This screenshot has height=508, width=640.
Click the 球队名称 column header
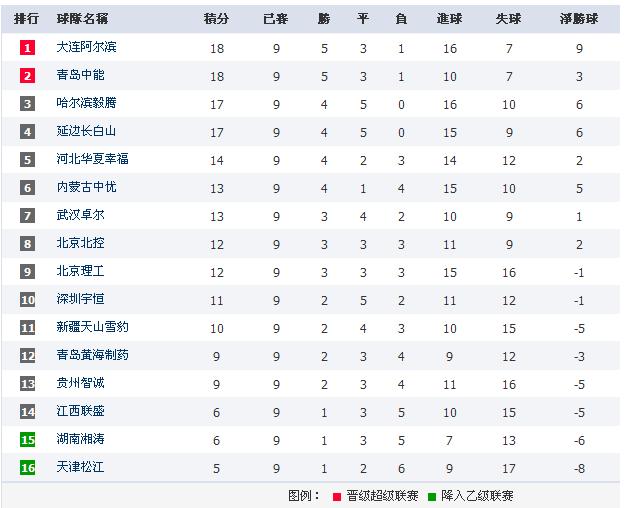(x=82, y=19)
